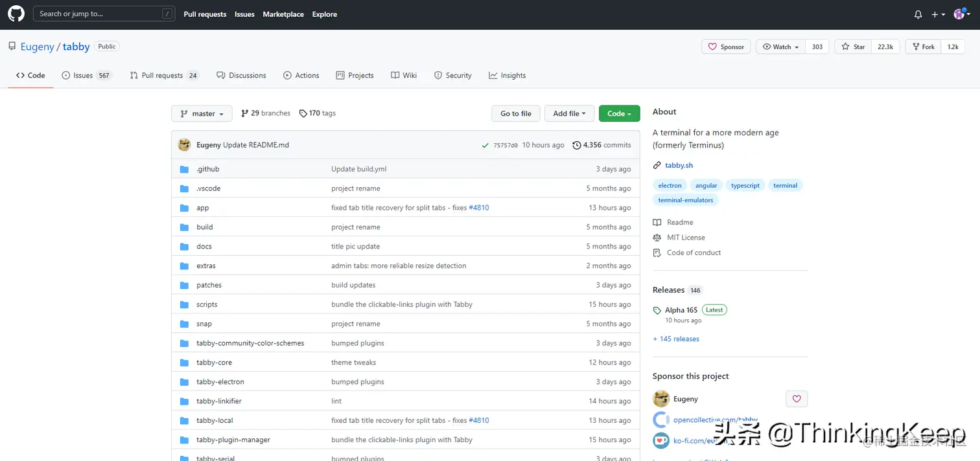View the 170 tags link
The image size is (980, 461).
coord(318,113)
